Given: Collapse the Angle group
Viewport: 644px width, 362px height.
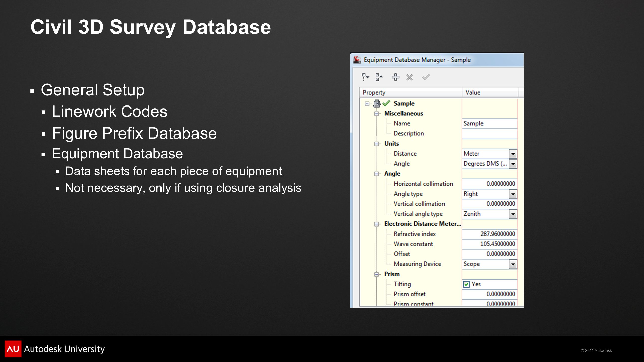Looking at the screenshot, I should point(377,174).
